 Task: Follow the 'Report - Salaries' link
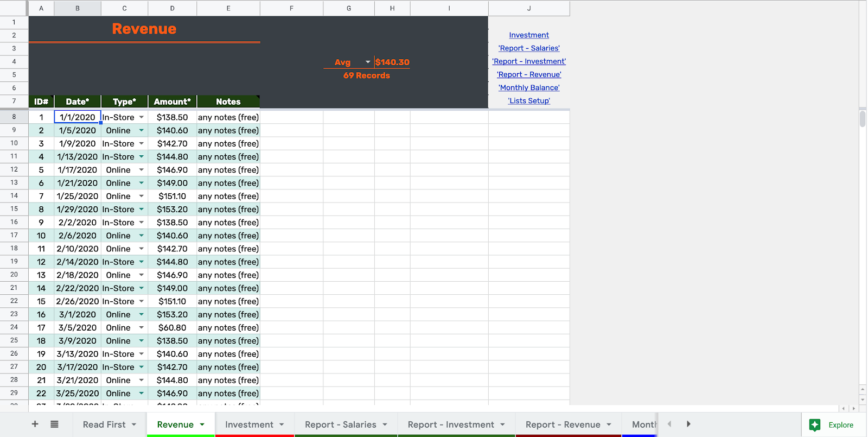[529, 48]
